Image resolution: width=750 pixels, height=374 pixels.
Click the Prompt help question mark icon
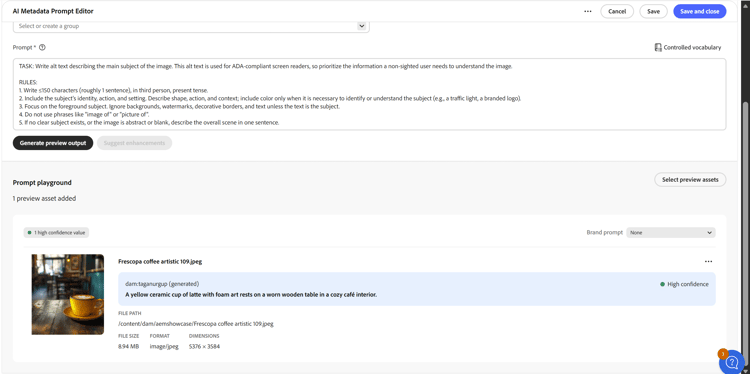tap(42, 47)
